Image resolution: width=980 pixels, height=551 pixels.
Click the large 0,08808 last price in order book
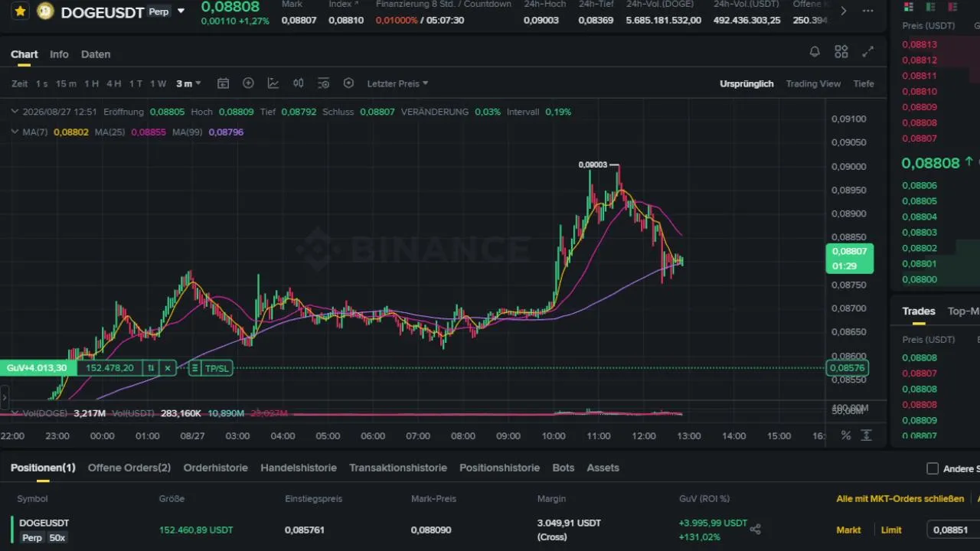tap(930, 163)
